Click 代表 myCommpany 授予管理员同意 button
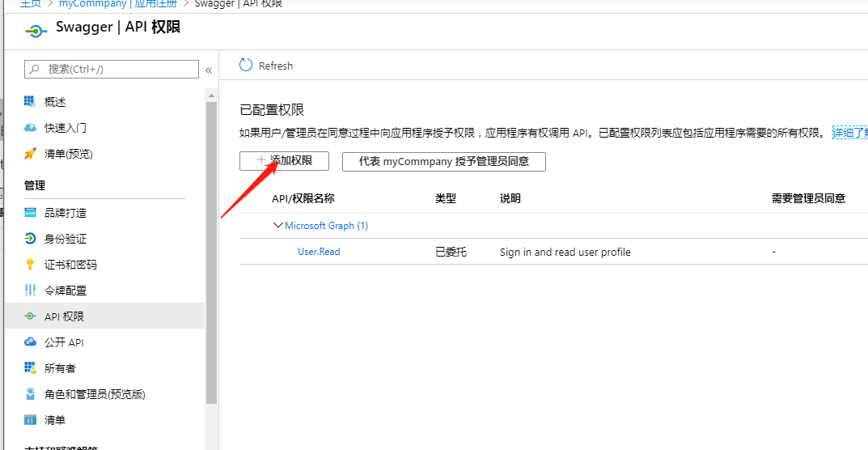Viewport: 868px width, 450px height. [x=444, y=161]
